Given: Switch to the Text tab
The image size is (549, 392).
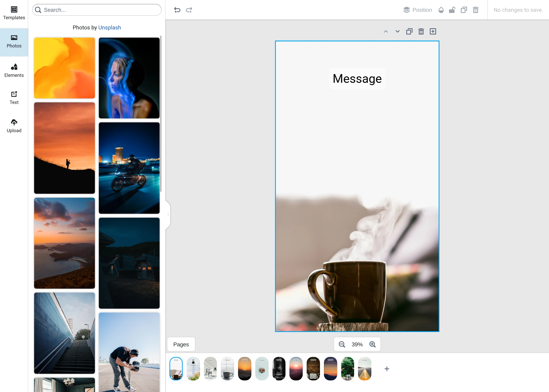Looking at the screenshot, I should [14, 98].
